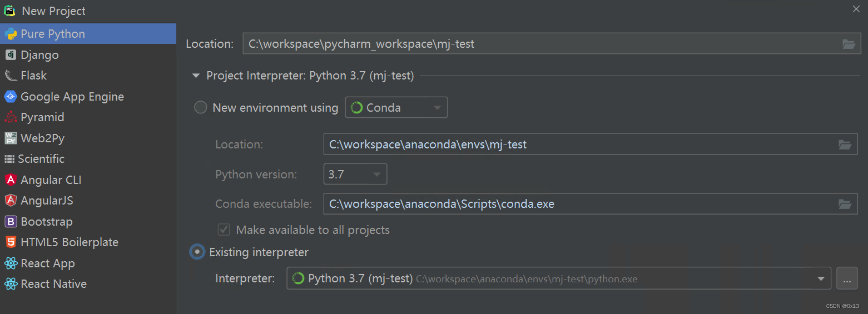This screenshot has height=314, width=868.
Task: Select New environment using radio button
Action: 200,108
